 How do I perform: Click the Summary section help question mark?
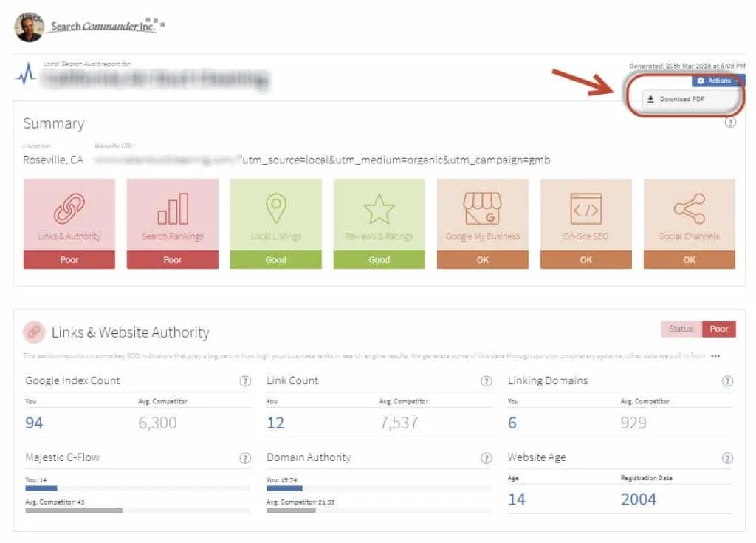(x=730, y=123)
